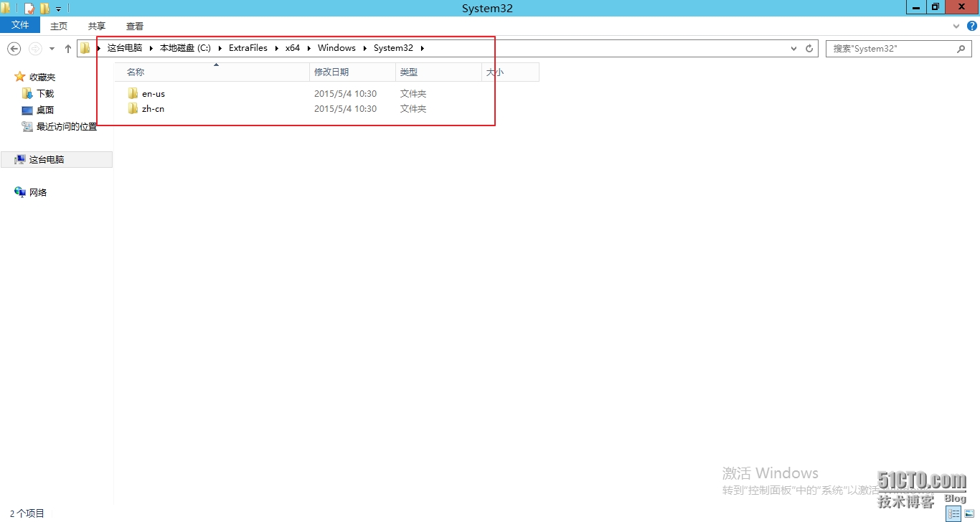The image size is (980, 522).
Task: Click the search magnifier icon
Action: [961, 49]
